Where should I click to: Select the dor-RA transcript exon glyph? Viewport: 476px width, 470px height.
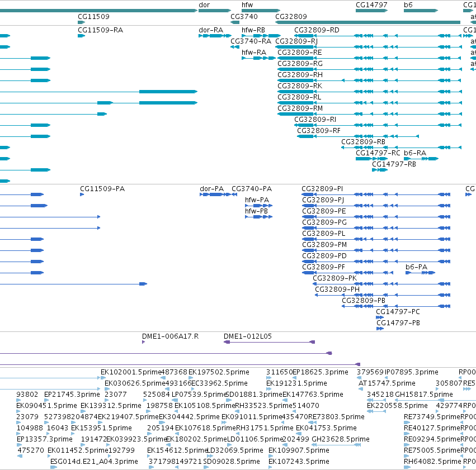pyautogui.click(x=215, y=36)
